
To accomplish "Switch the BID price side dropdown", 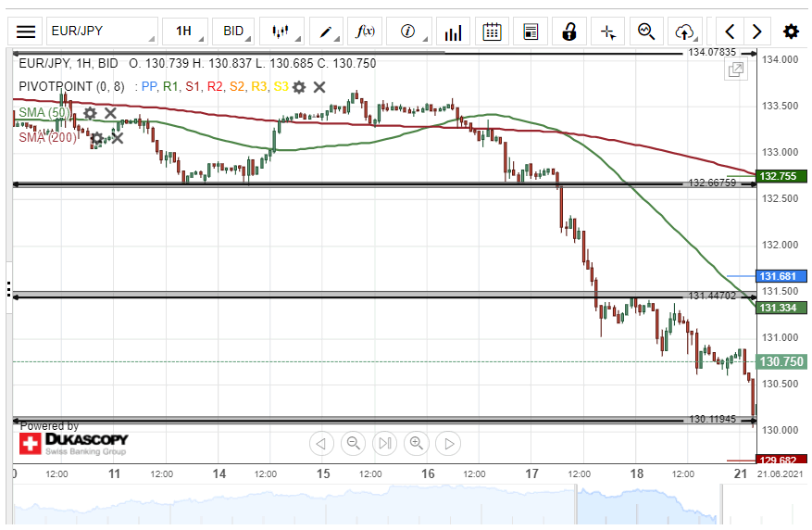I will pos(233,32).
